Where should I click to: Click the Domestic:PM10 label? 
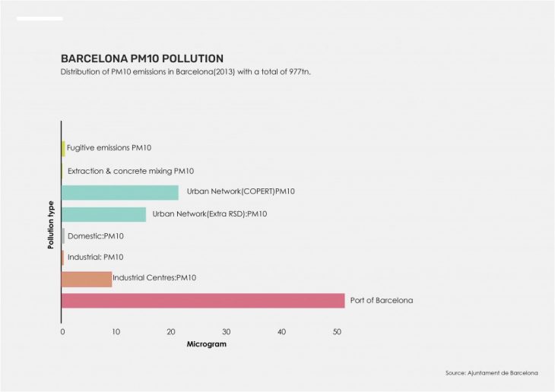[95, 236]
